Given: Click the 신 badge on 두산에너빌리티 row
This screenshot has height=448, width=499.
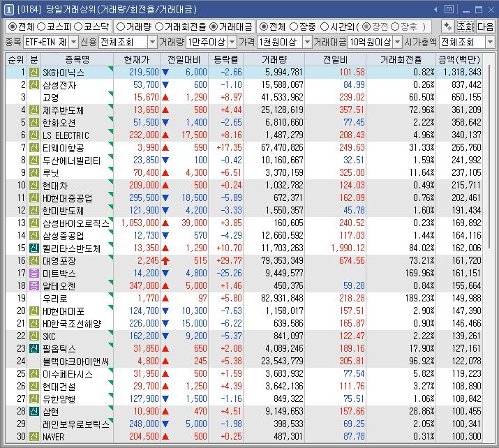Looking at the screenshot, I should pos(34,160).
